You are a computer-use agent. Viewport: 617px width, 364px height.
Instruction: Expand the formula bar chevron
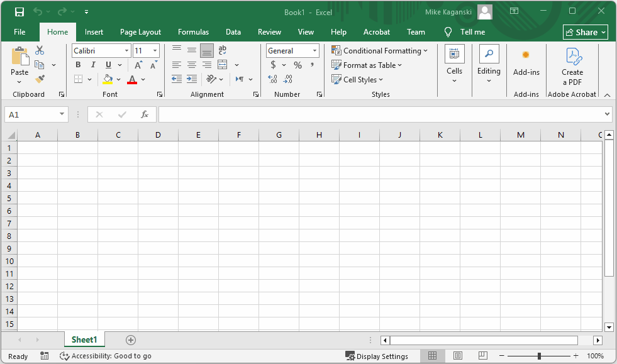pos(607,114)
